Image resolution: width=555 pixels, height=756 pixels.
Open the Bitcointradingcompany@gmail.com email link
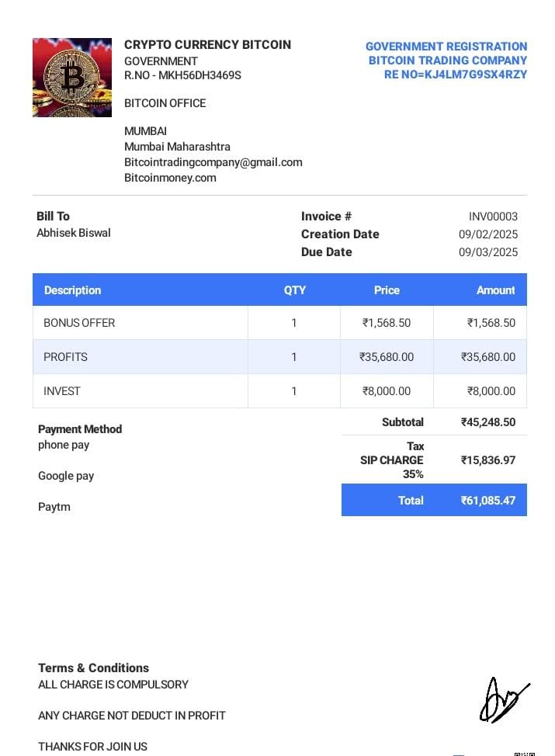pos(213,162)
